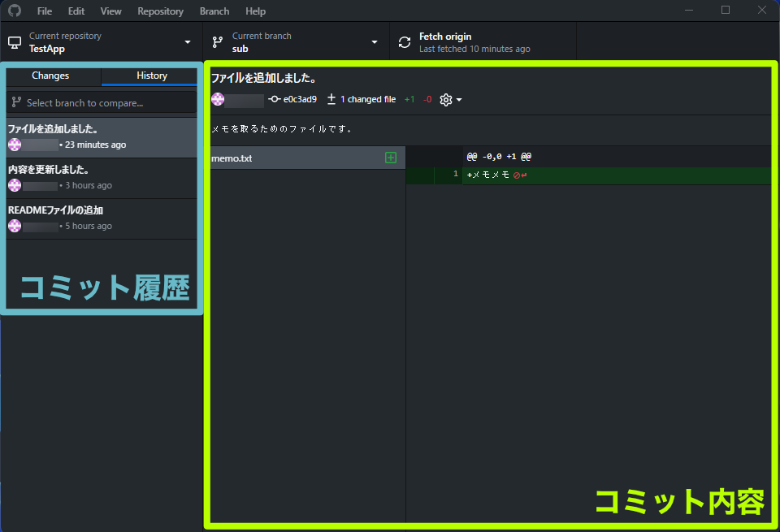Select memo.txt in changed files list

pos(307,158)
